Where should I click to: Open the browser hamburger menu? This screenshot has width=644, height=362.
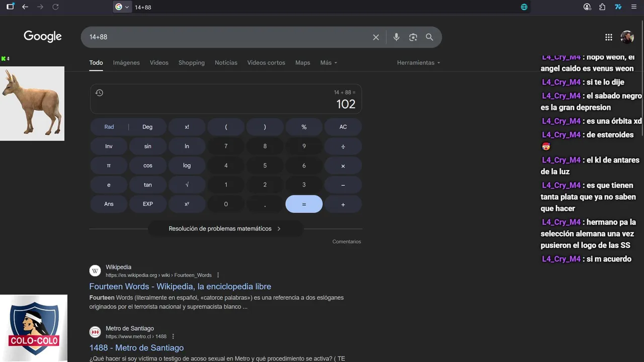633,7
